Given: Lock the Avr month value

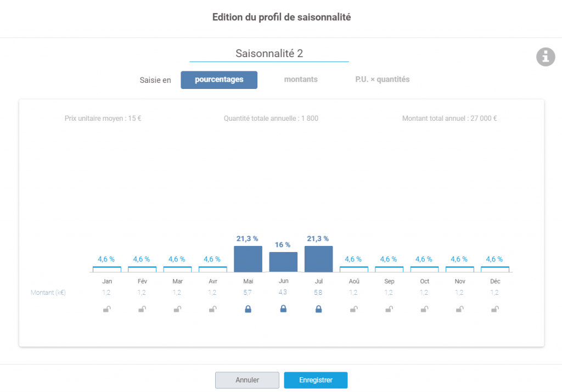Looking at the screenshot, I should [212, 309].
